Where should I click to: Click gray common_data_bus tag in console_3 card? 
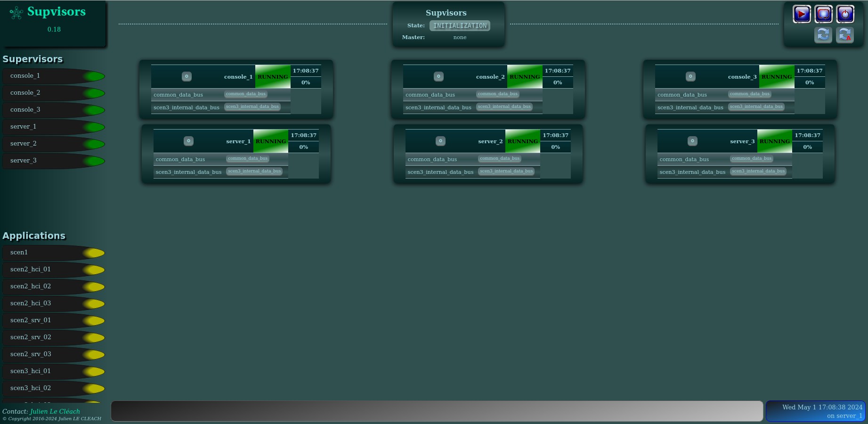(750, 94)
